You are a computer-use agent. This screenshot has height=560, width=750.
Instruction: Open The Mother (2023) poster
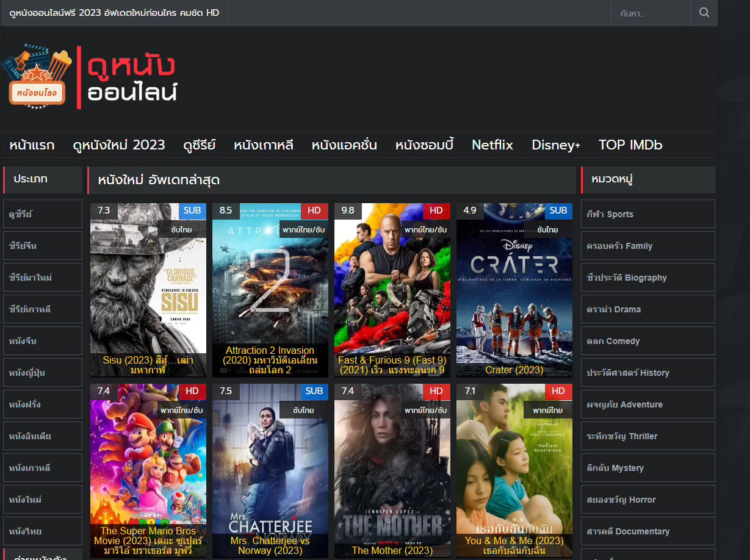(392, 470)
